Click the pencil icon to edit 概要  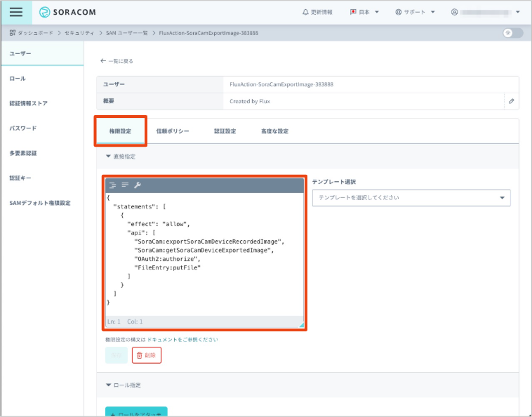tap(511, 101)
